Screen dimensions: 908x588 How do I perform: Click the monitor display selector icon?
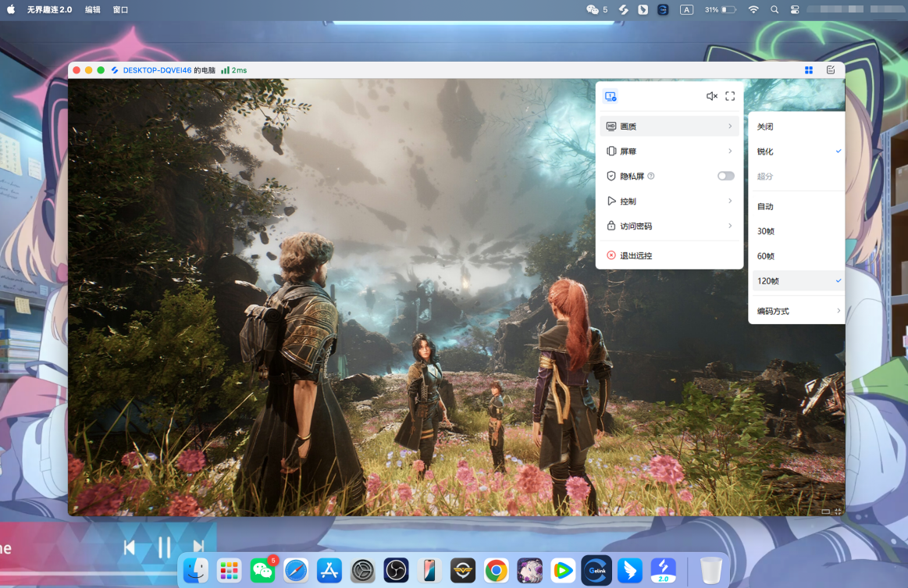611,96
